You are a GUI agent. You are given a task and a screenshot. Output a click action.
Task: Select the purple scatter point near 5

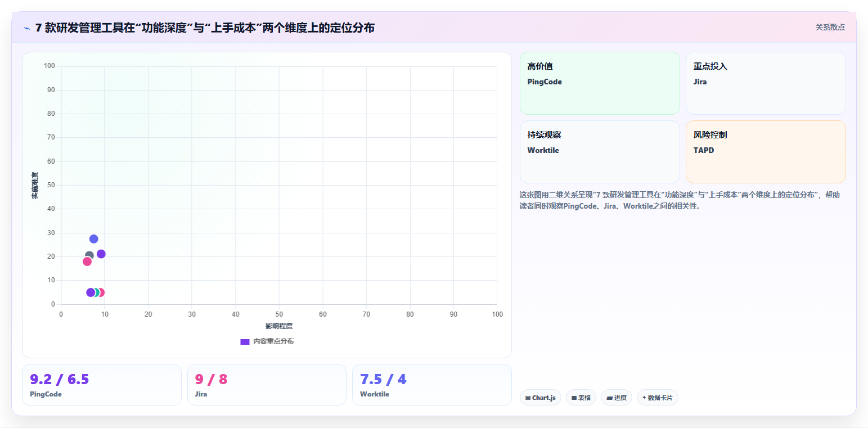pyautogui.click(x=91, y=292)
